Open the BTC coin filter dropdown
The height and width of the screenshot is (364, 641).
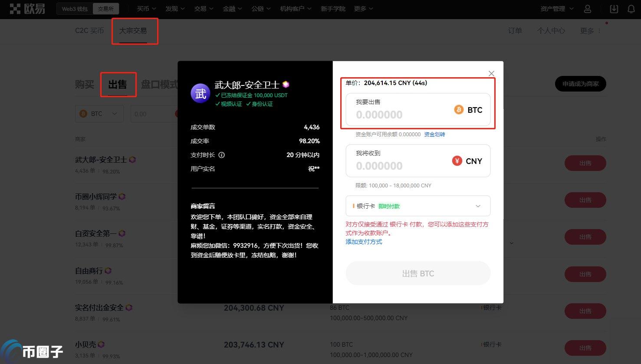coord(99,114)
